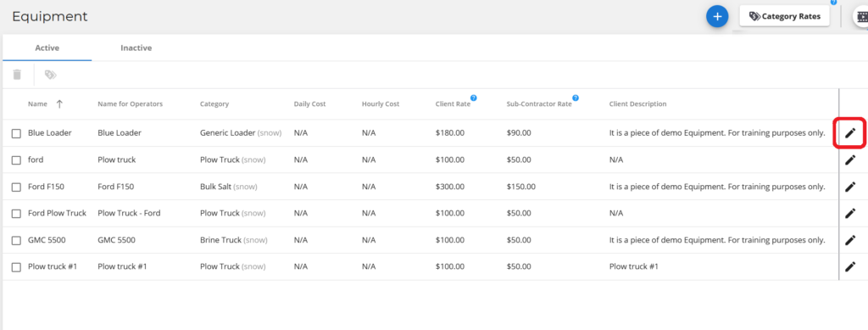Switch to the Inactive tab

(136, 48)
